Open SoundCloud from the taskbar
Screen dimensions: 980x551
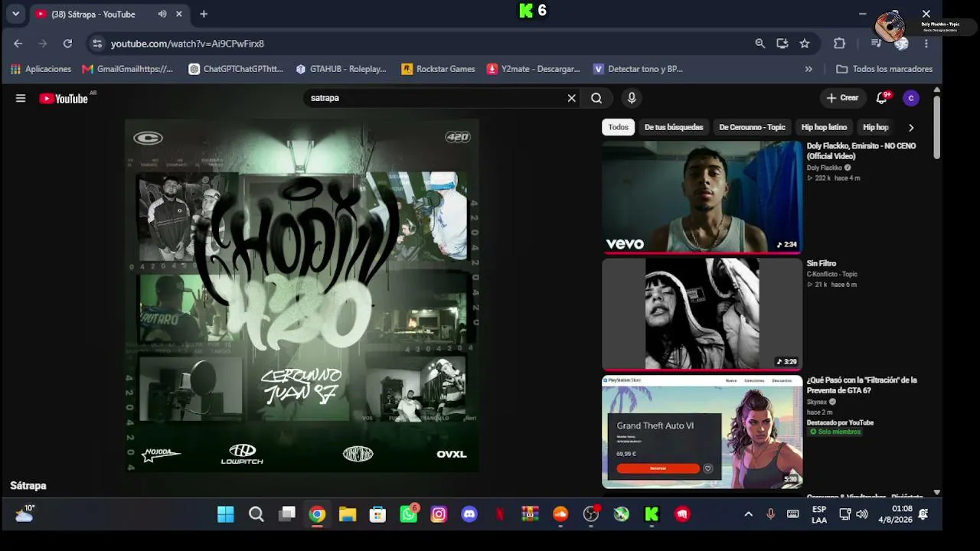[560, 514]
